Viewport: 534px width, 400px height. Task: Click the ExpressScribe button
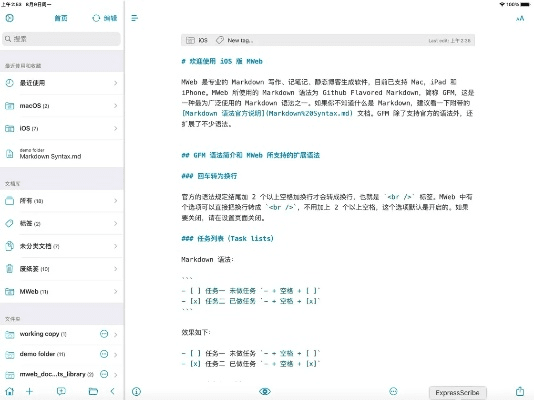[x=457, y=393]
